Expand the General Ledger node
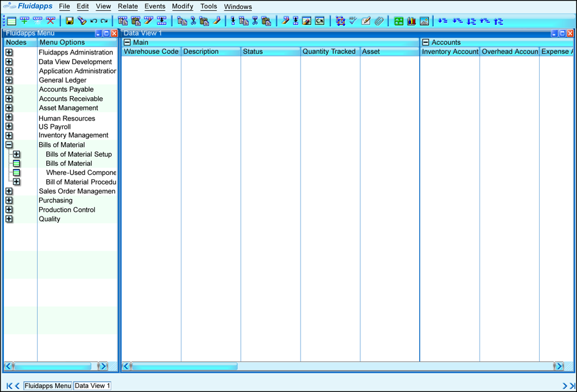The image size is (577, 392). (x=9, y=80)
